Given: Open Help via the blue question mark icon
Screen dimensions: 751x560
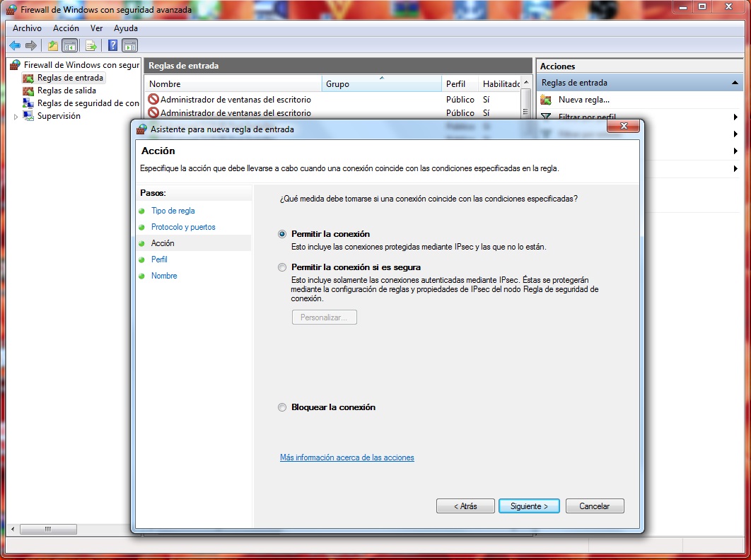Looking at the screenshot, I should [x=112, y=45].
